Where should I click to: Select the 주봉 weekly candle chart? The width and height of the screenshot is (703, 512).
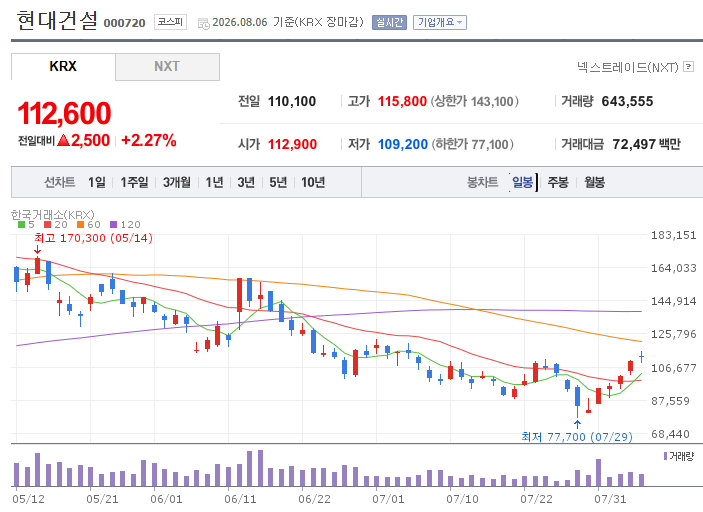pos(558,182)
